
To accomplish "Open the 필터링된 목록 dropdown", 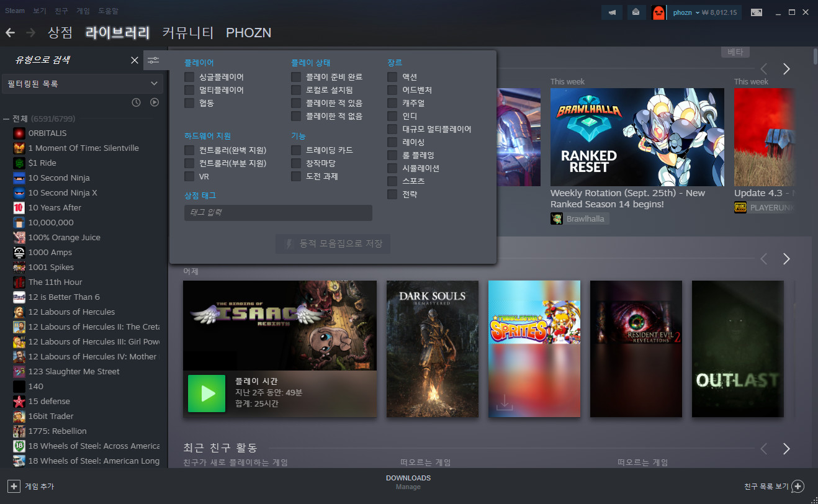I will click(83, 83).
